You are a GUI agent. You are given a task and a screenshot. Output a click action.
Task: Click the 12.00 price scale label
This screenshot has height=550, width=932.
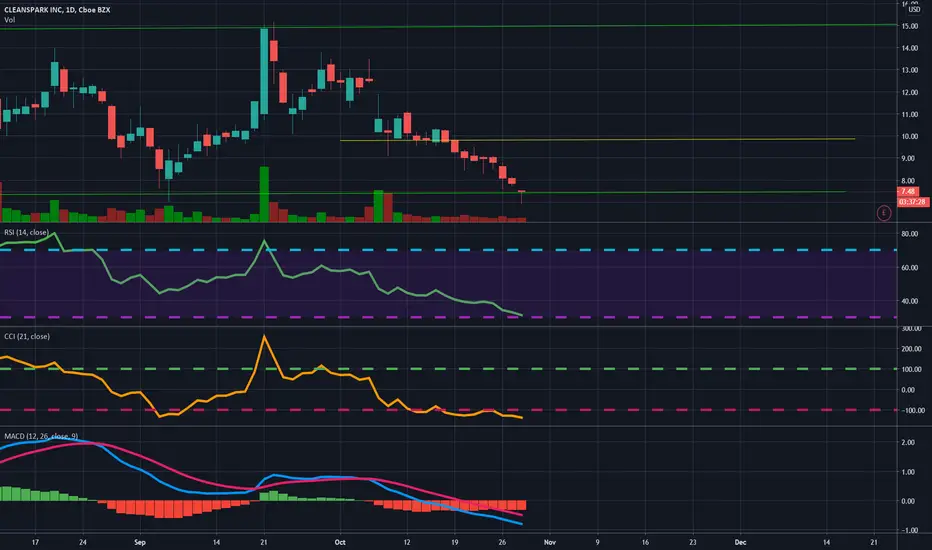[x=909, y=93]
